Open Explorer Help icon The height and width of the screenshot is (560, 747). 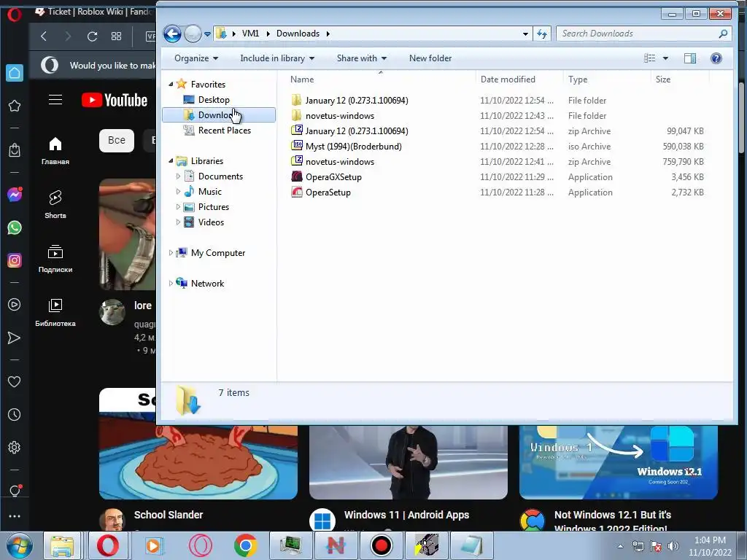click(x=716, y=58)
